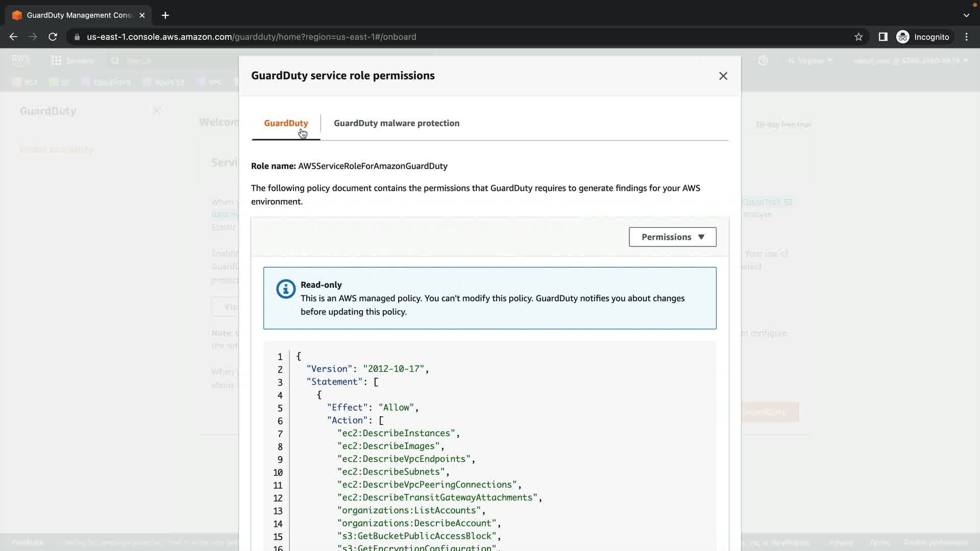Image resolution: width=980 pixels, height=551 pixels.
Task: Open Chrome three-dot menu
Action: click(x=966, y=37)
